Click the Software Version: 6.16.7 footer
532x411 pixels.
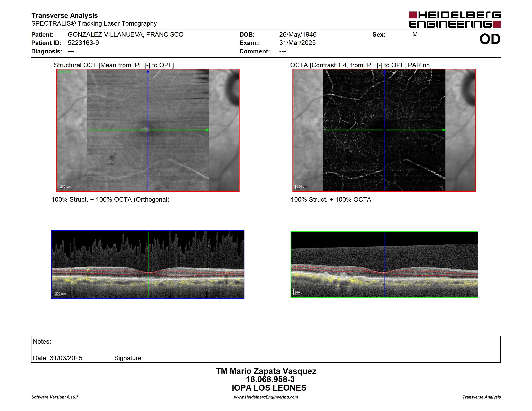[x=55, y=397]
